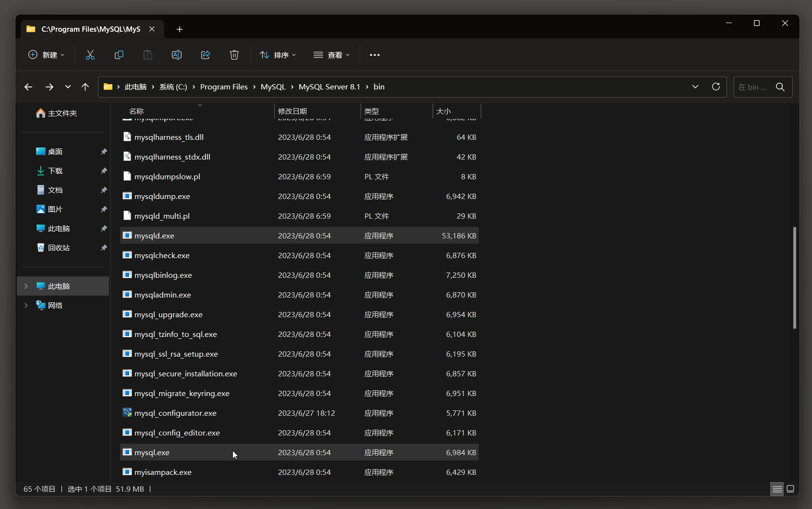The image size is (812, 509).
Task: Refresh the bin folder view
Action: pyautogui.click(x=716, y=87)
